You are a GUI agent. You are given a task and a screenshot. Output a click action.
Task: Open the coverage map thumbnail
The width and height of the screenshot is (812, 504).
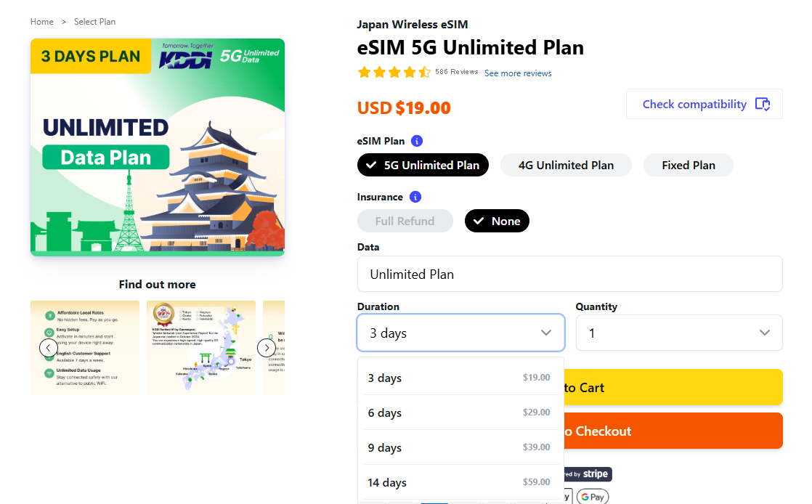pyautogui.click(x=201, y=348)
